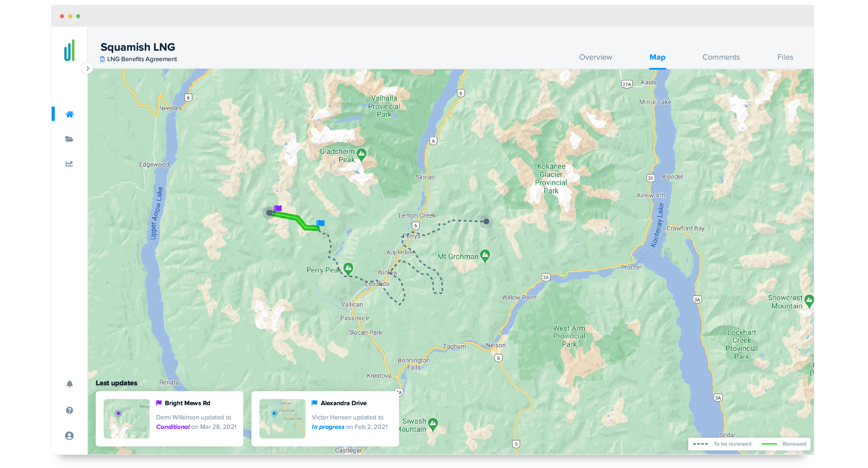Click the Reviewed legend entry

click(x=784, y=444)
